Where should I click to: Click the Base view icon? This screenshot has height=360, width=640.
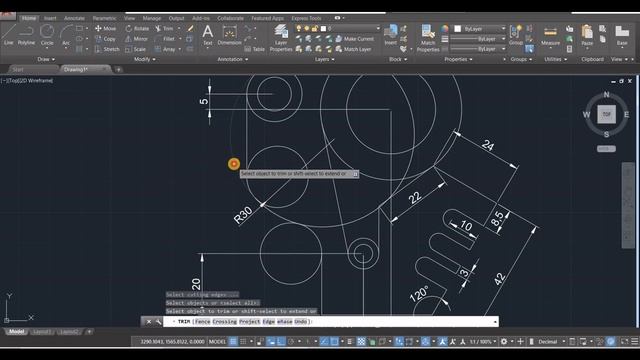pos(622,35)
